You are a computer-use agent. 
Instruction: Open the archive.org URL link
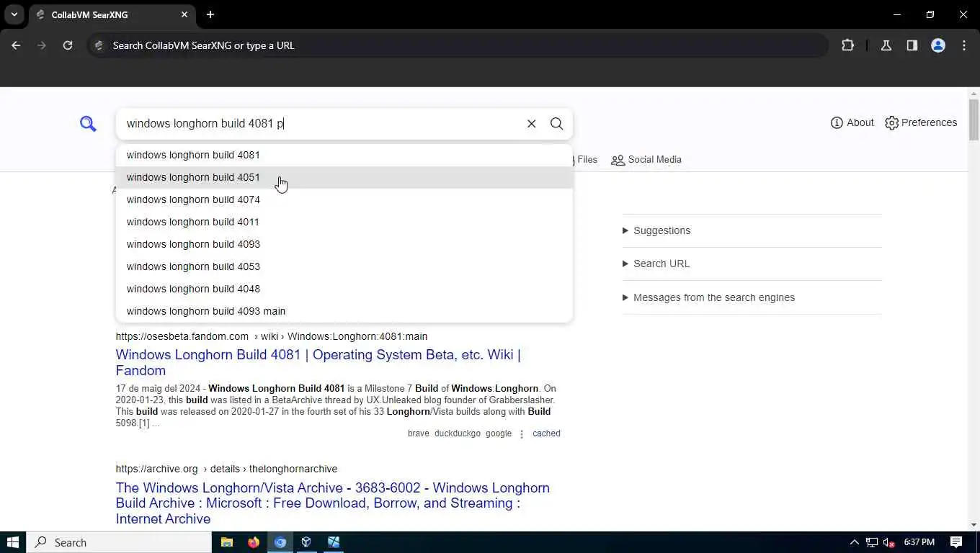(x=226, y=469)
